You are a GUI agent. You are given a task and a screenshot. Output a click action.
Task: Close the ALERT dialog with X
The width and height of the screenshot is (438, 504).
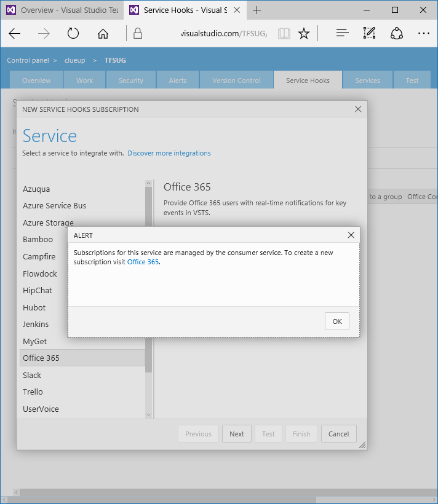[x=351, y=235]
